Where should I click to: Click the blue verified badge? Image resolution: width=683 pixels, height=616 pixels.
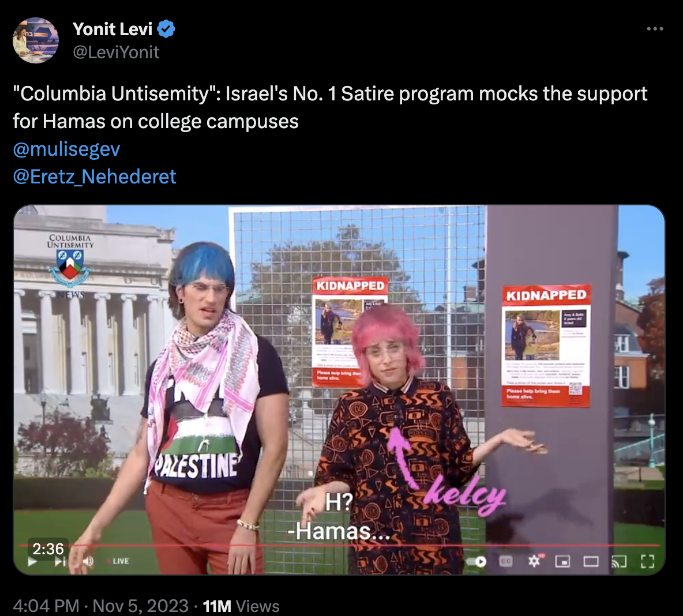pyautogui.click(x=166, y=29)
